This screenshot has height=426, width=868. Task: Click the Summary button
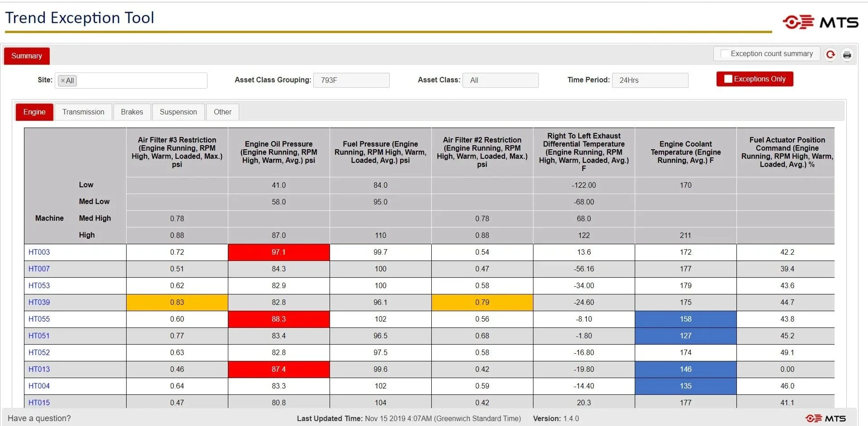26,56
